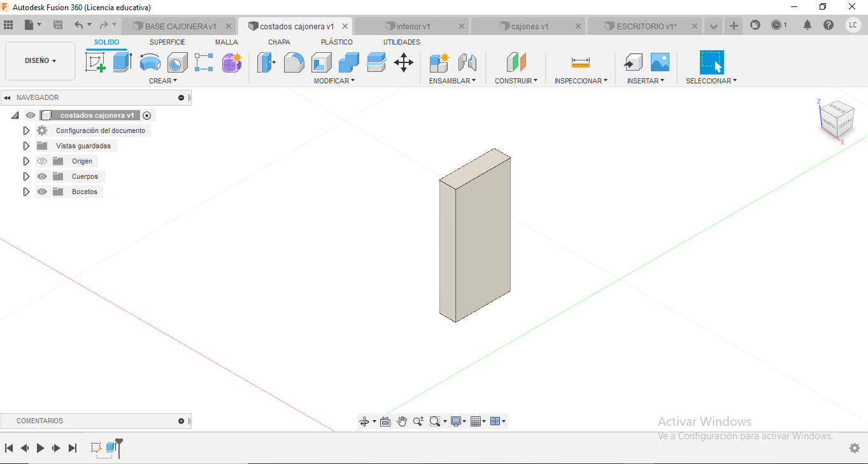Viewport: 868px width, 464px height.
Task: Switch to the MALLA tab
Action: [227, 42]
